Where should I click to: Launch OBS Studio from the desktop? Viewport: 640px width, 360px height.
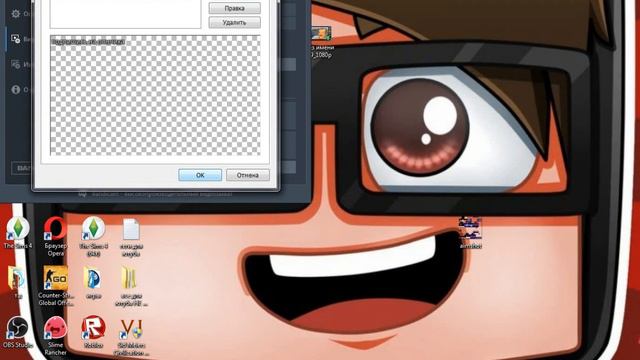click(18, 333)
